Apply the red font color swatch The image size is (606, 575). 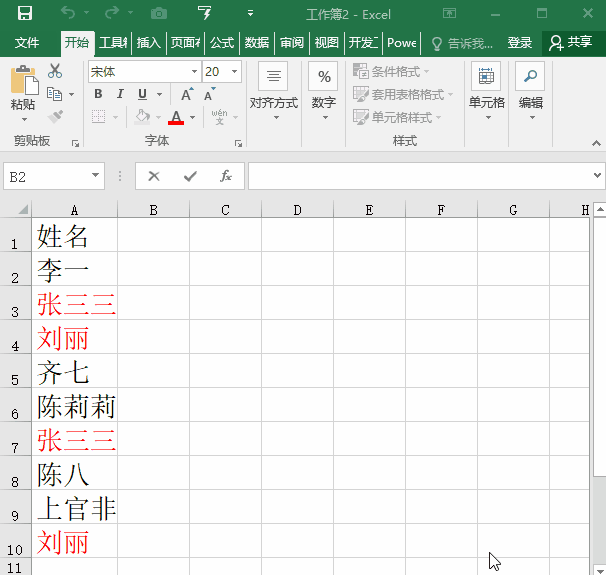[x=176, y=117]
